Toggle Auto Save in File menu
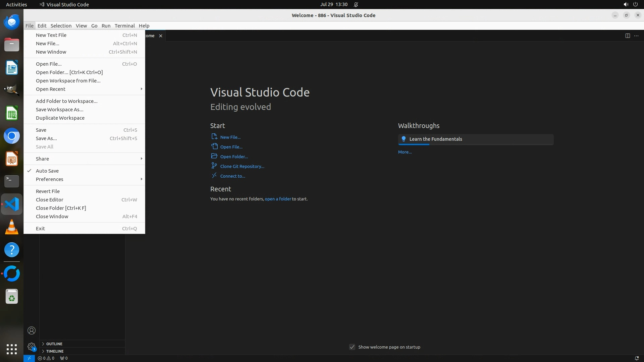 [x=47, y=171]
